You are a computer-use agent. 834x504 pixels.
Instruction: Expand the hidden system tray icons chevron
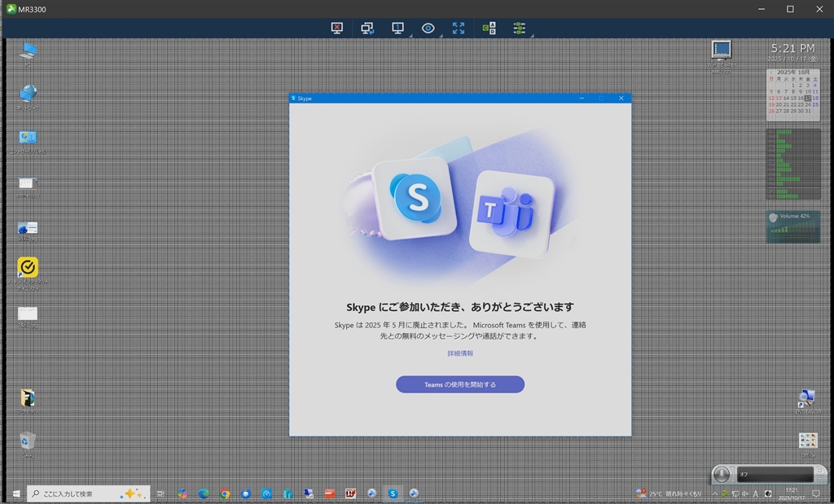pyautogui.click(x=714, y=493)
